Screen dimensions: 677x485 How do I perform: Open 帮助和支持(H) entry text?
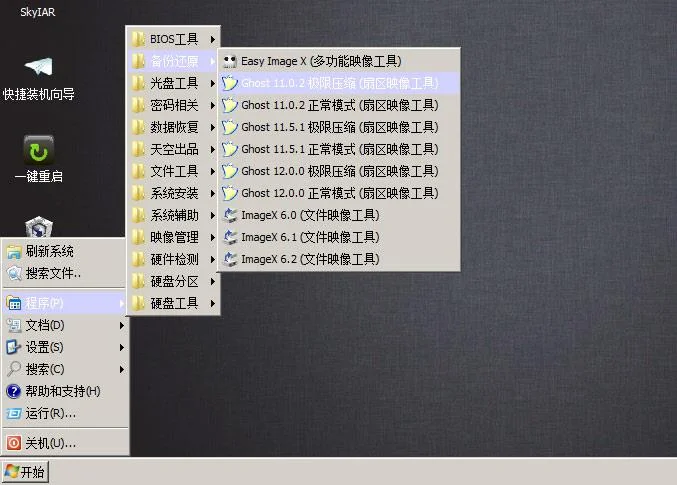click(x=63, y=391)
